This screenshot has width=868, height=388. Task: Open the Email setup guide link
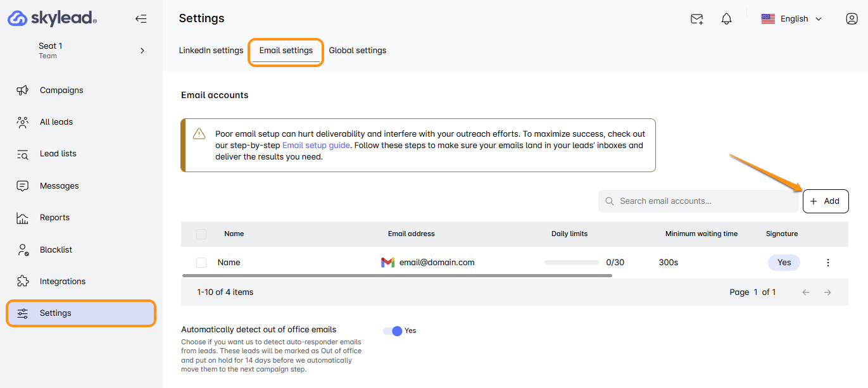tap(315, 146)
